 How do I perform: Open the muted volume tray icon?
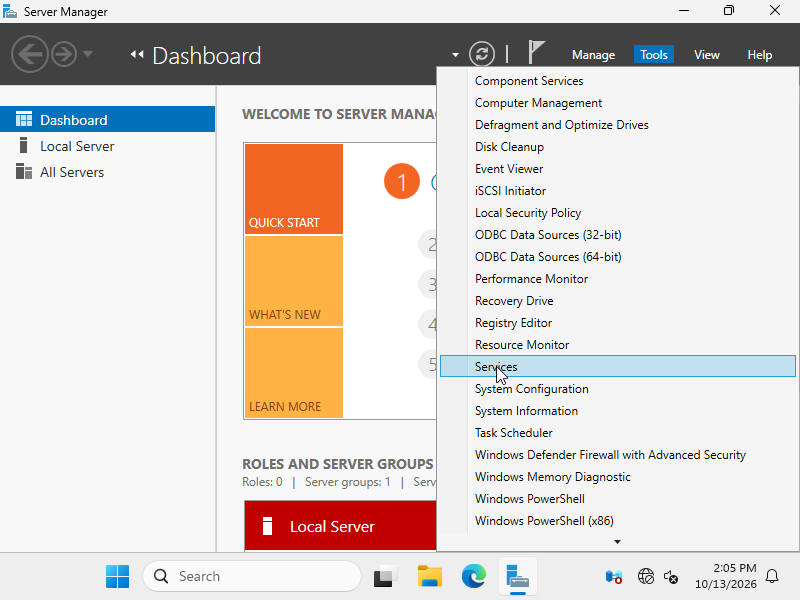click(671, 577)
